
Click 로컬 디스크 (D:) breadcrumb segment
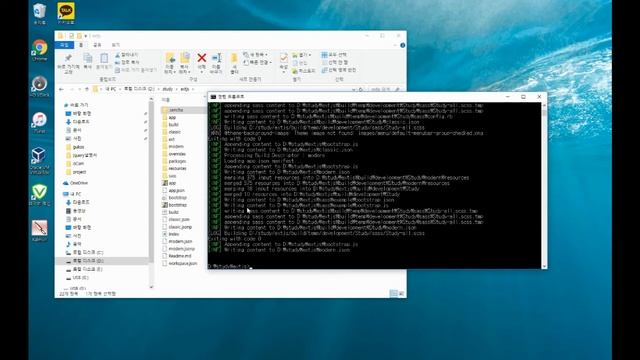(139, 89)
